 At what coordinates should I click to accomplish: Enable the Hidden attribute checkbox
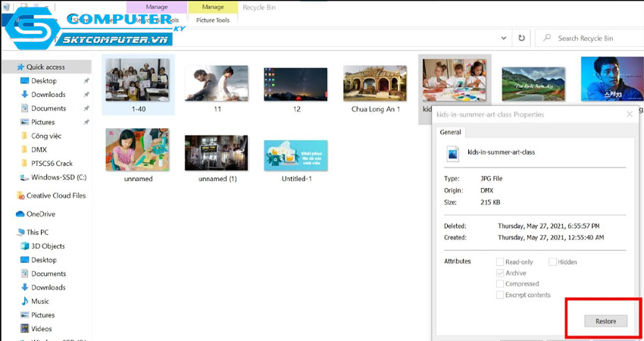(x=551, y=262)
